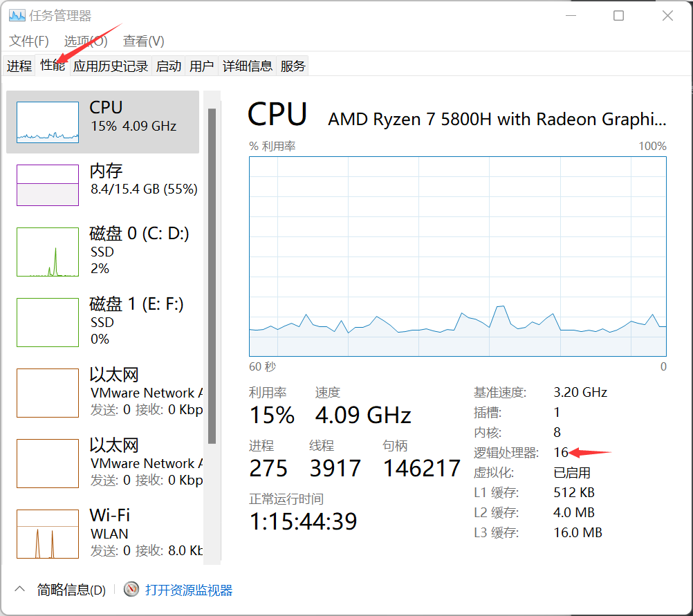
Task: Select 磁盘 1 (E: F:) graph thumbnail
Action: click(47, 322)
